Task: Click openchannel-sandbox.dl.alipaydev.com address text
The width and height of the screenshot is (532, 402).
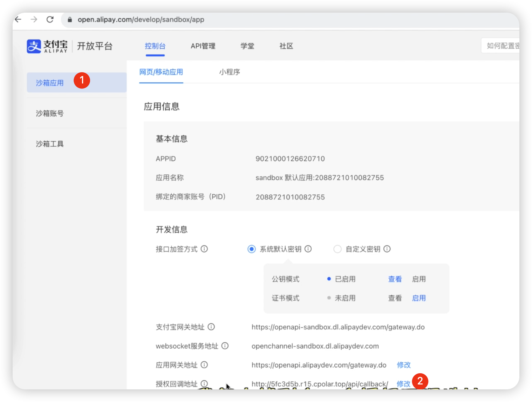Action: tap(315, 346)
